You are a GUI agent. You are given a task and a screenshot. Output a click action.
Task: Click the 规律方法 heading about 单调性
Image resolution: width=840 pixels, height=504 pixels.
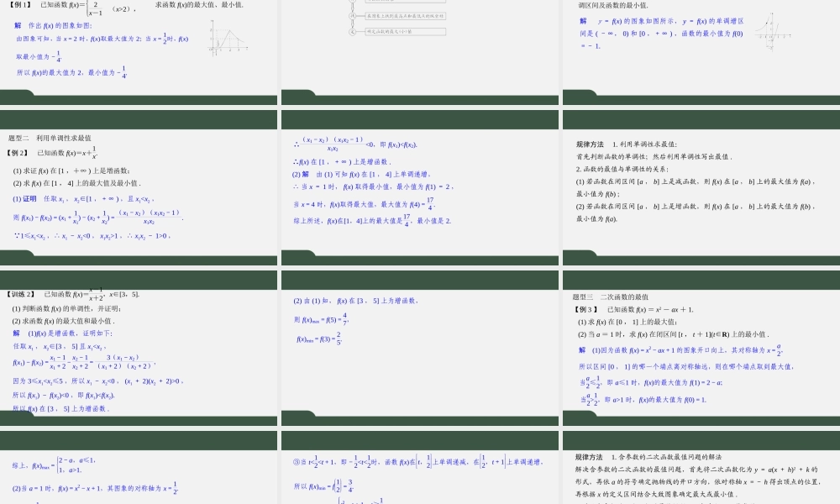coord(591,144)
